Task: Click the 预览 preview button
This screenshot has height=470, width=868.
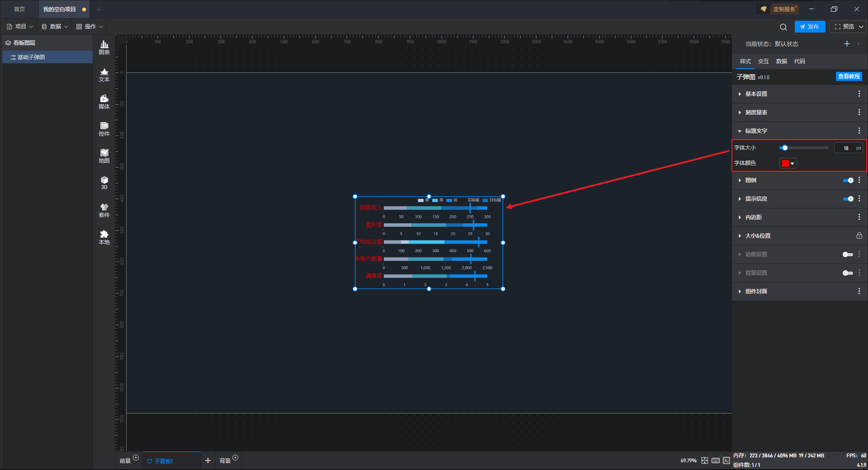Action: [844, 27]
